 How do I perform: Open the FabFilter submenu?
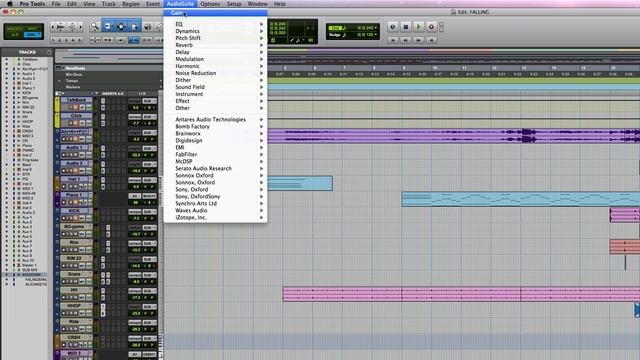[x=216, y=154]
